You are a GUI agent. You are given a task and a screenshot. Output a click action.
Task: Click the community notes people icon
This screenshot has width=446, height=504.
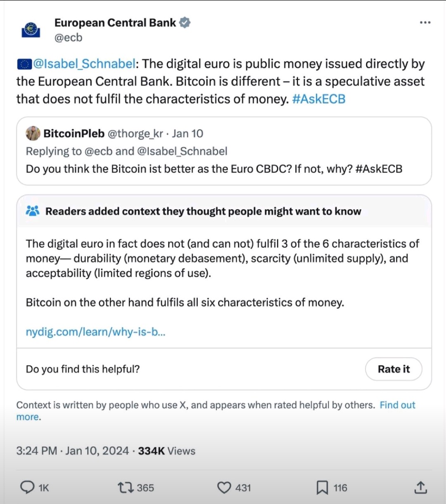click(33, 211)
